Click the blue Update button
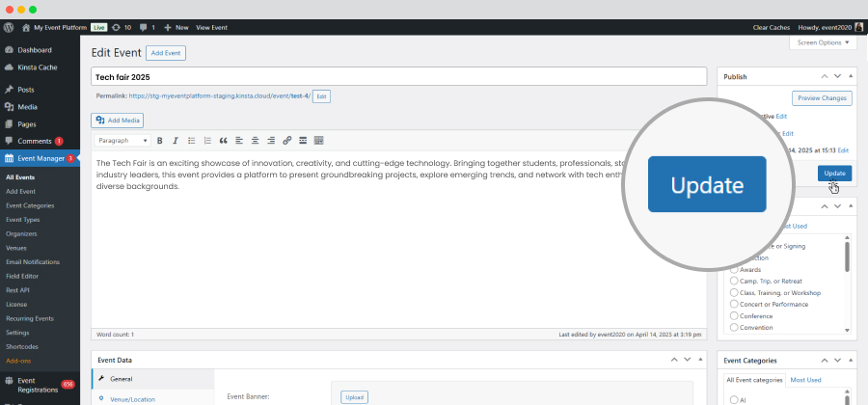The width and height of the screenshot is (868, 405). [835, 174]
